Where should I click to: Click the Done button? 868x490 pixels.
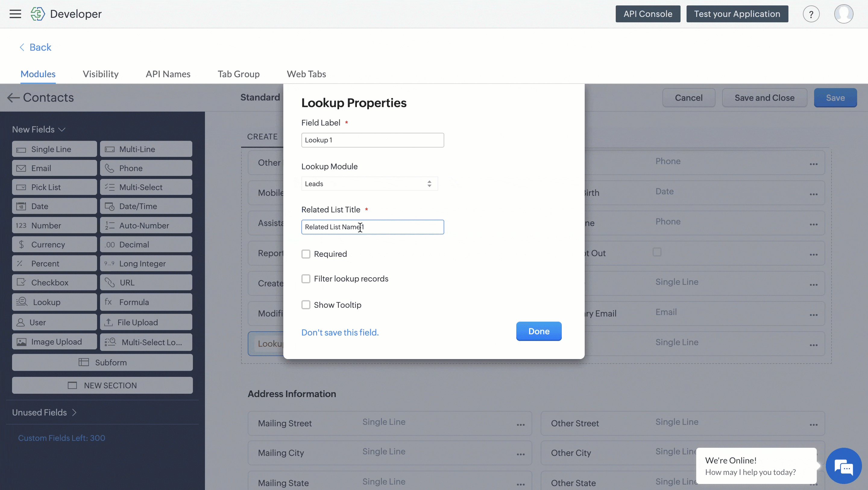[539, 331]
